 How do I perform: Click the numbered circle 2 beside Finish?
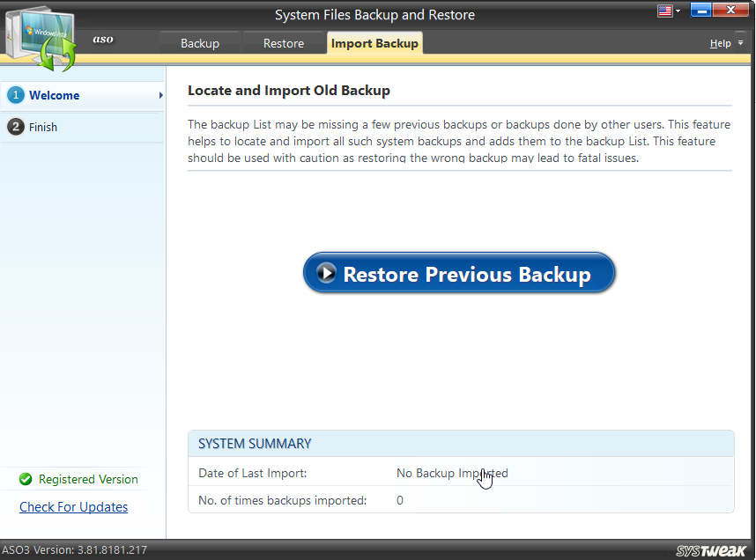[x=16, y=126]
